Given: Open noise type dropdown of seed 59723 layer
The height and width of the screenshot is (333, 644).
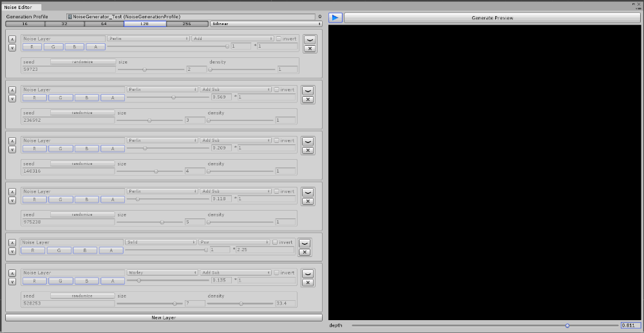Looking at the screenshot, I should 148,39.
